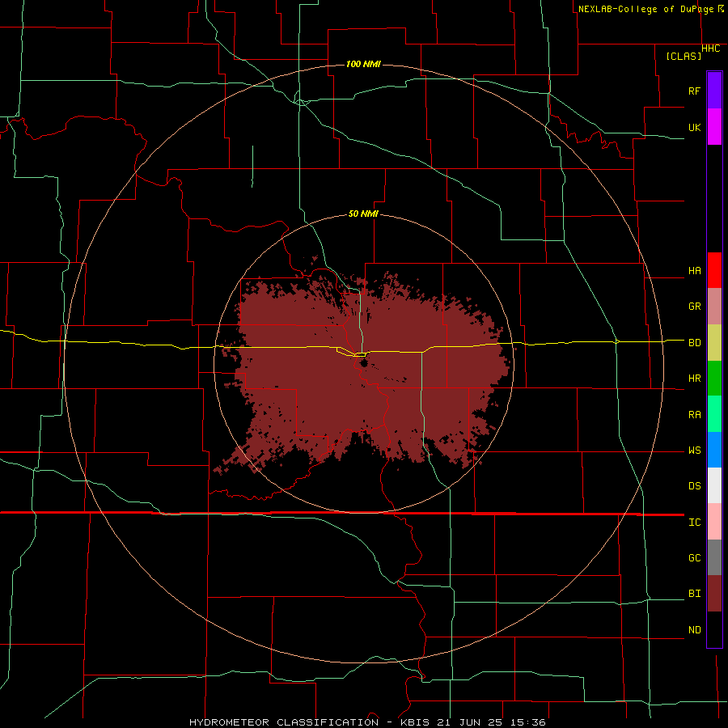Select the BD yellow legend swatch

714,343
